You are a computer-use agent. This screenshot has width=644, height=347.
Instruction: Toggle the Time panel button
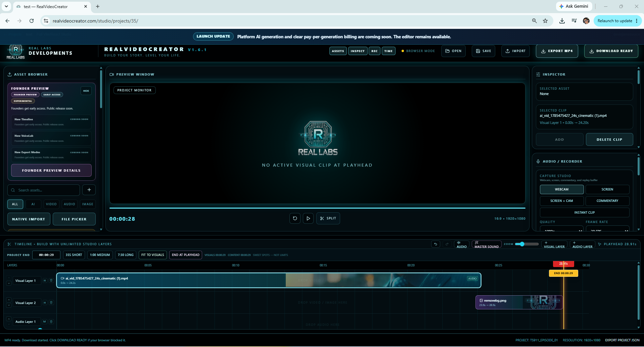click(x=388, y=51)
